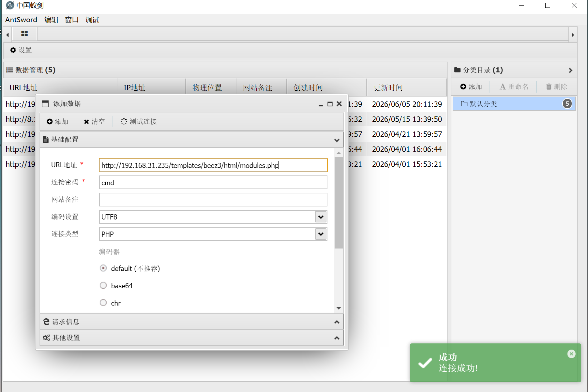Click the 分类目录 folder icon
The image size is (588, 392).
(x=457, y=70)
